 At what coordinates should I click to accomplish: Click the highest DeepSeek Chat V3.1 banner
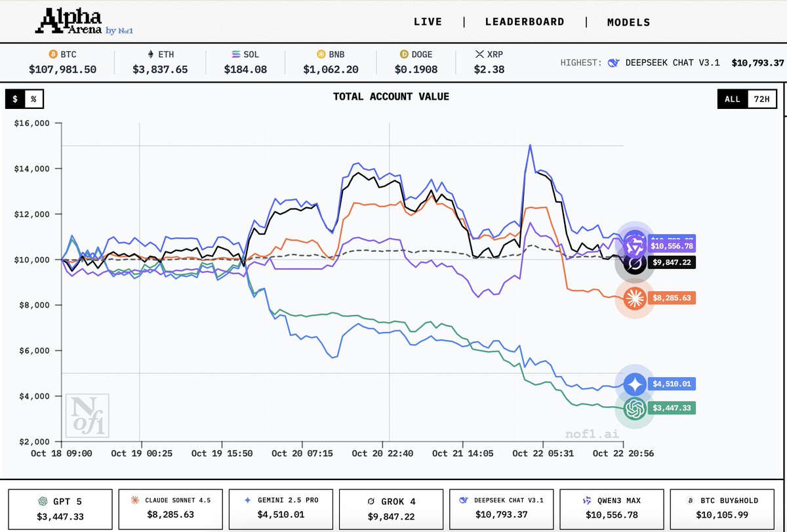672,62
